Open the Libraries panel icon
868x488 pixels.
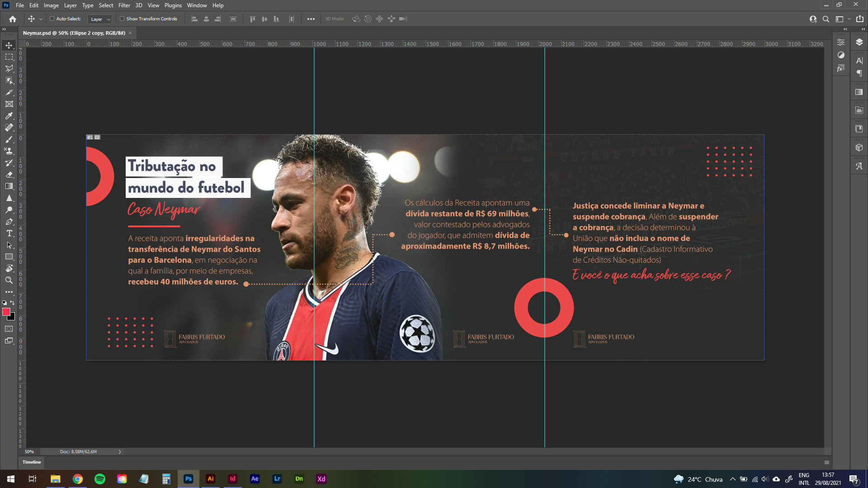(859, 128)
